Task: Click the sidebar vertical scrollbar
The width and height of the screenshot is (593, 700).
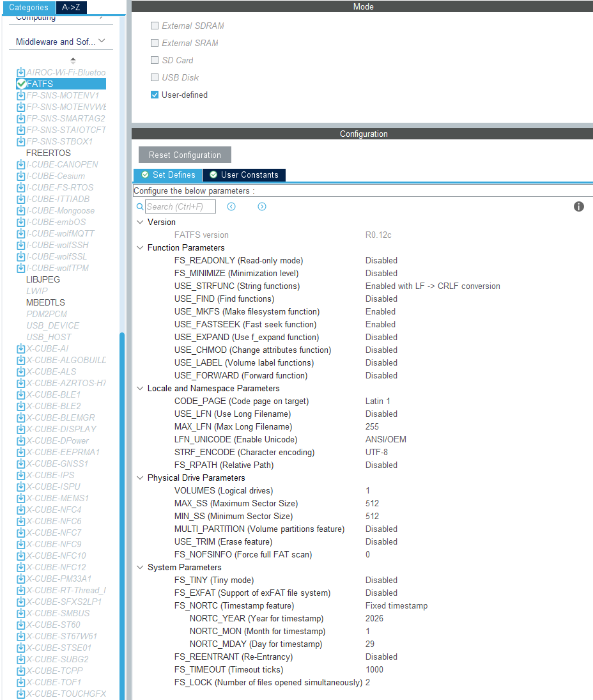Action: coord(121,511)
